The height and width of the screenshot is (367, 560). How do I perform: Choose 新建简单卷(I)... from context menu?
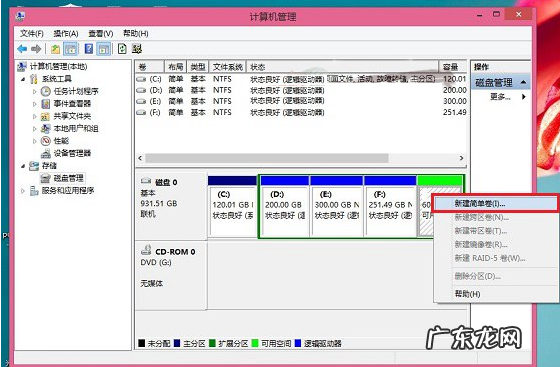pos(495,203)
